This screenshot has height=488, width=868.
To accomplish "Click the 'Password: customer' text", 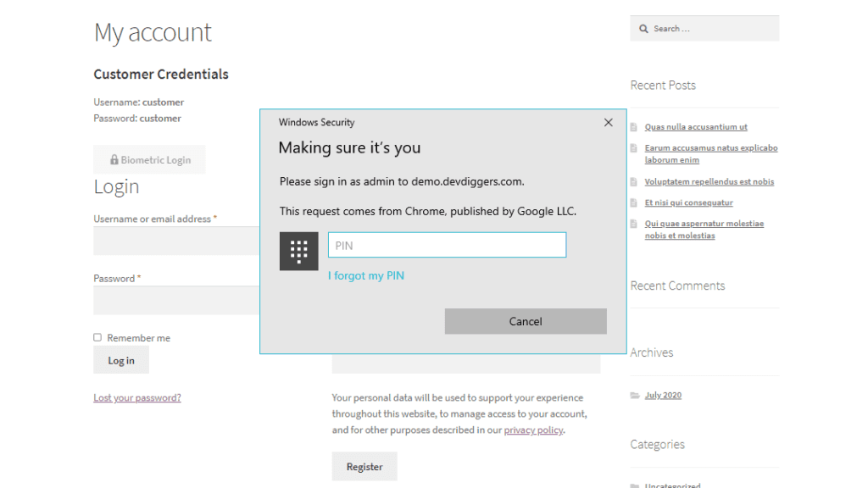I will pyautogui.click(x=137, y=118).
